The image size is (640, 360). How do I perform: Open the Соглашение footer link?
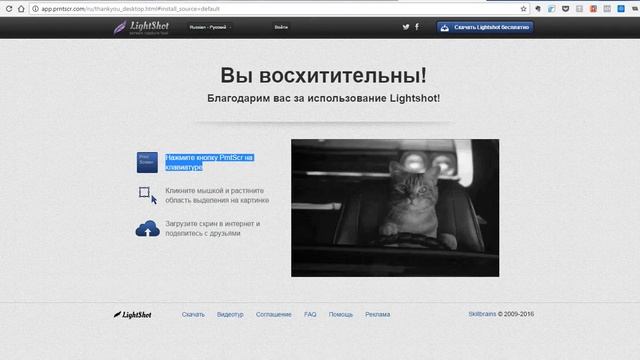pyautogui.click(x=273, y=314)
